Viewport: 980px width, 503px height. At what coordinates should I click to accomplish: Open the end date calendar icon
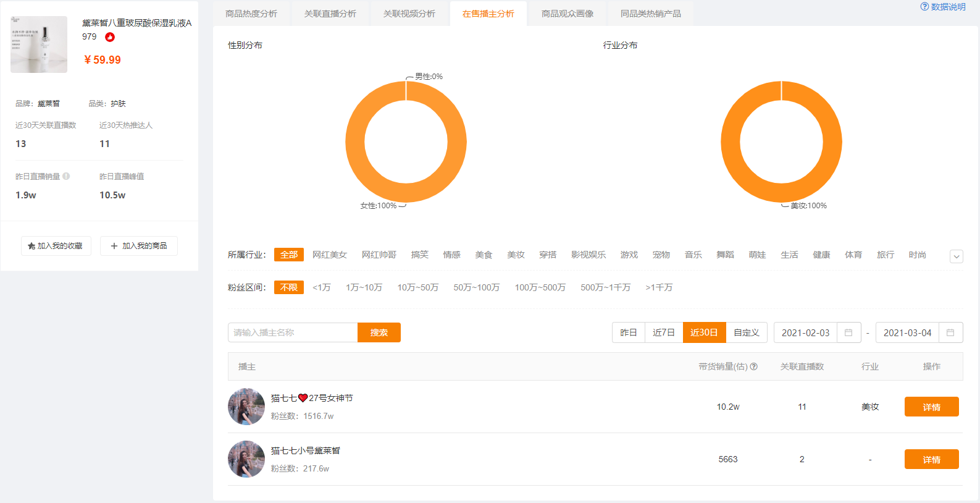pos(950,332)
